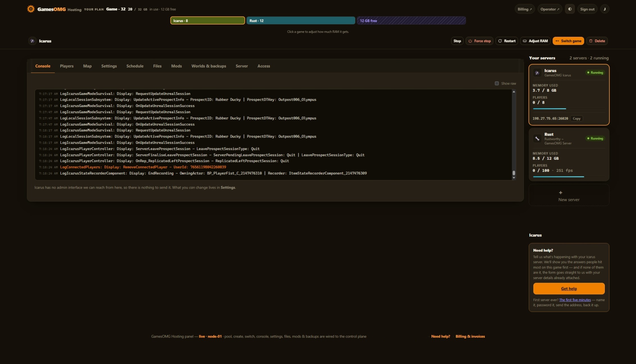Open the Billing external link
Screen dimensions: 636x364
(524, 9)
